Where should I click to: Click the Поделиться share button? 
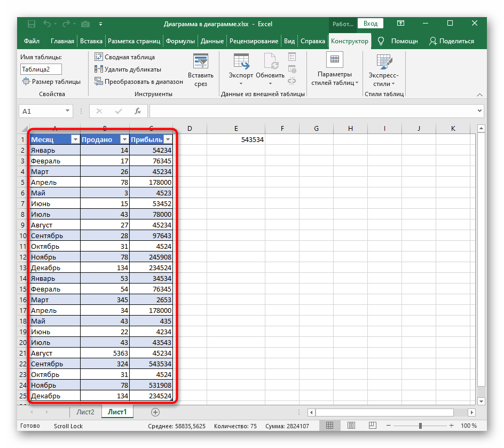point(452,41)
